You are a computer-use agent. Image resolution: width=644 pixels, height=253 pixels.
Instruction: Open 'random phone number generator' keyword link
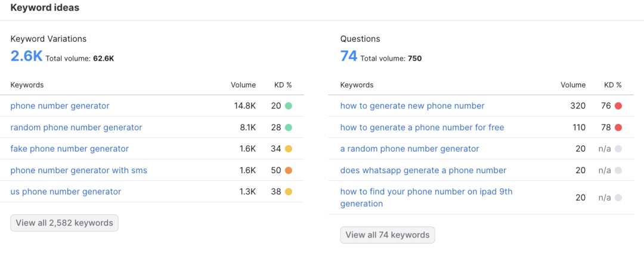[76, 127]
